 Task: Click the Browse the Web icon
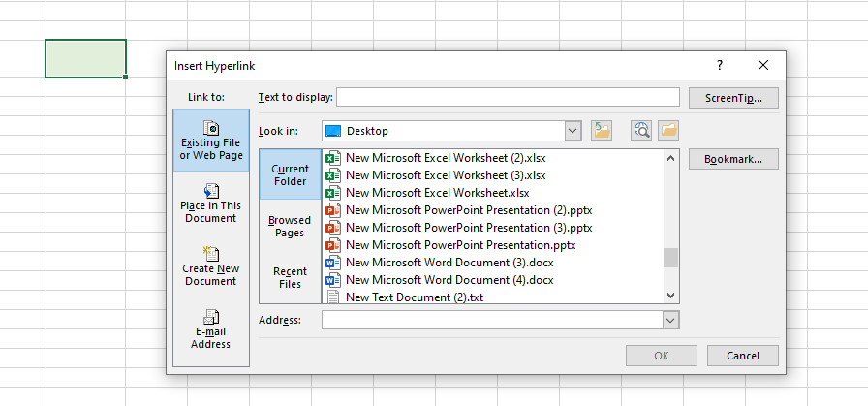[x=641, y=131]
